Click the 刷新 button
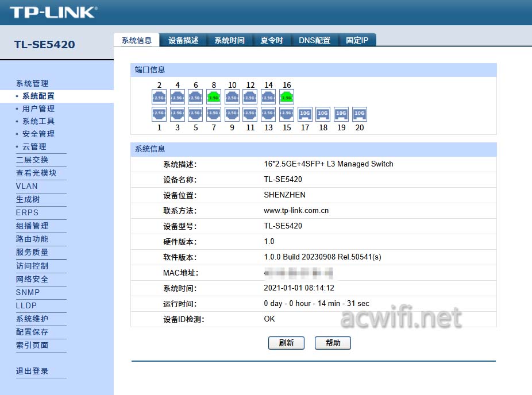This screenshot has height=395, width=532. tap(286, 343)
